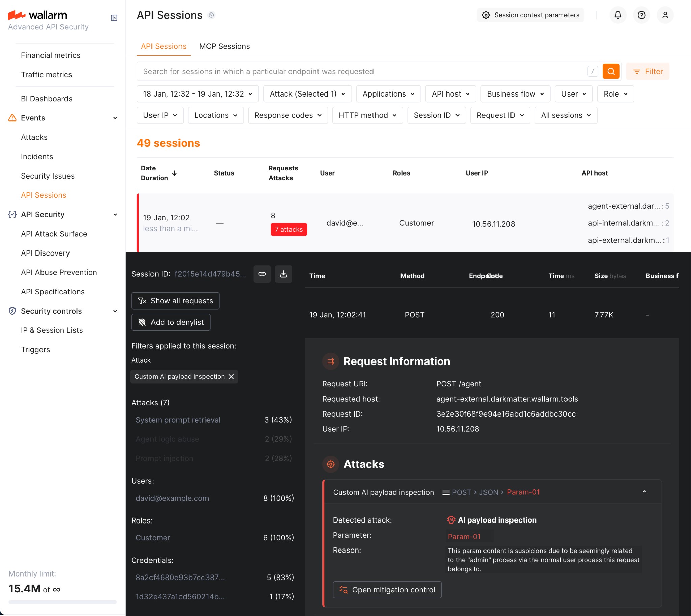Viewport: 691px width, 616px height.
Task: Open the help icon in the top bar
Action: tap(641, 15)
